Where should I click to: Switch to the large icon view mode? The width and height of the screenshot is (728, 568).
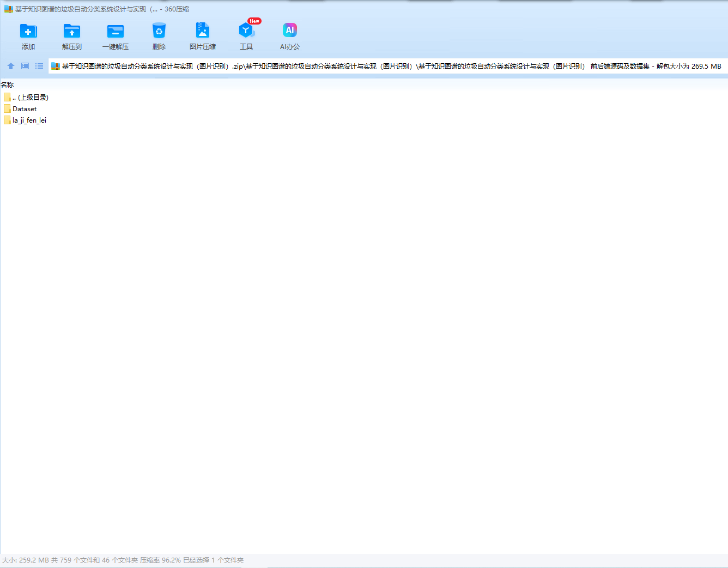tap(25, 66)
